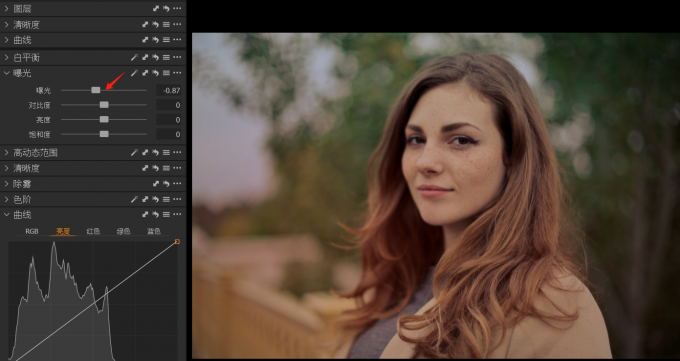Screen dimensions: 680x361
Task: Open the 色阶 presets icon
Action: tap(166, 199)
